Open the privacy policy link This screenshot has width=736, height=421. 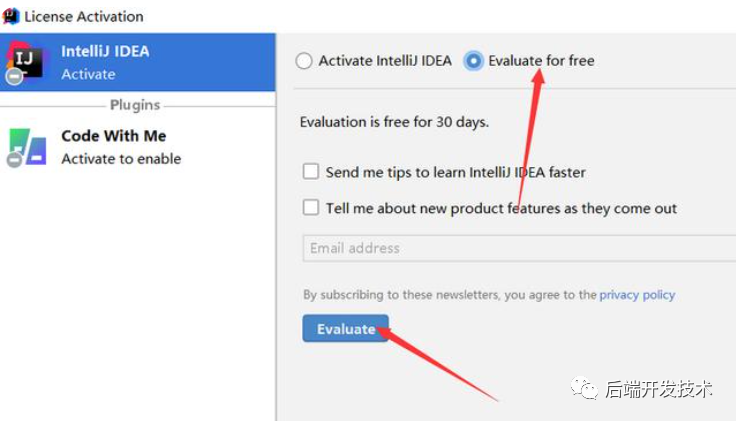click(x=637, y=295)
